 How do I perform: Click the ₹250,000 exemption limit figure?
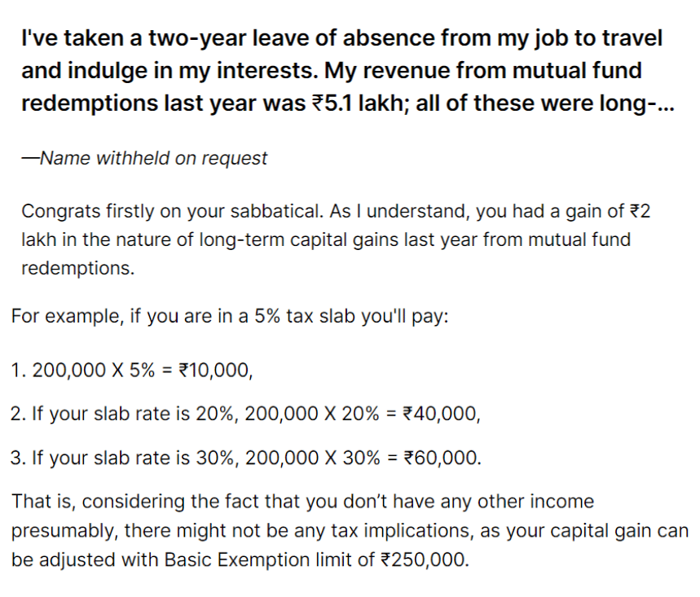(x=425, y=560)
